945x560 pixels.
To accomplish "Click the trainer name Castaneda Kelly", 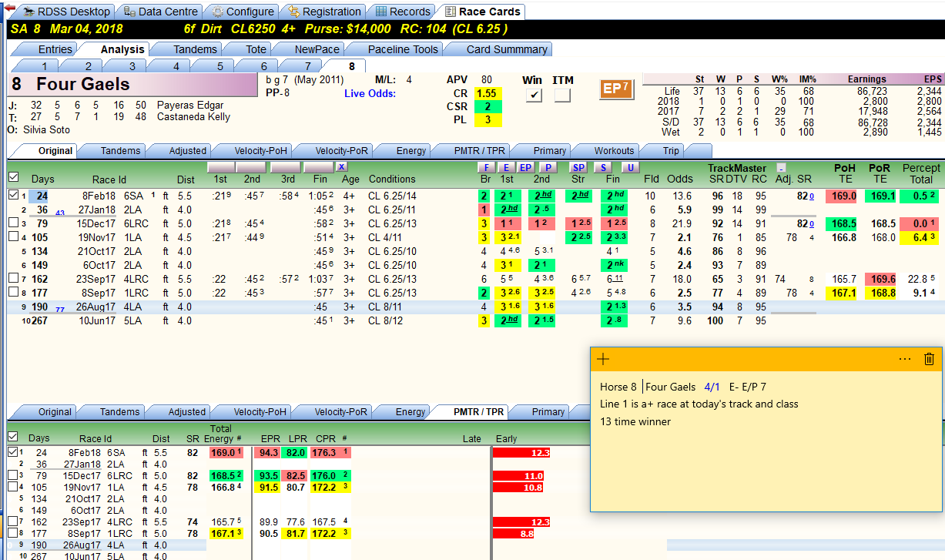I will tap(193, 117).
